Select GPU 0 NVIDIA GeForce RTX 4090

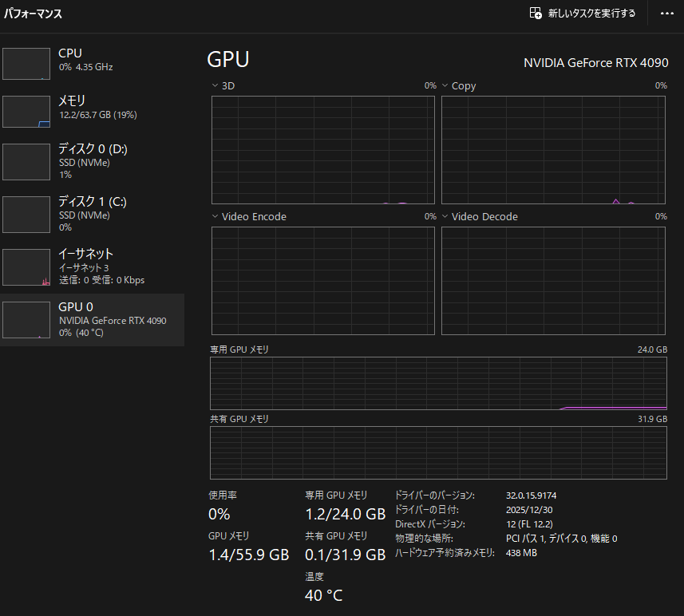point(92,319)
